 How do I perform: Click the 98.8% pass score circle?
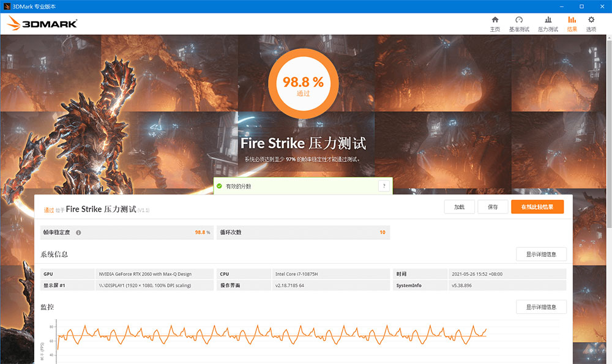[x=303, y=83]
